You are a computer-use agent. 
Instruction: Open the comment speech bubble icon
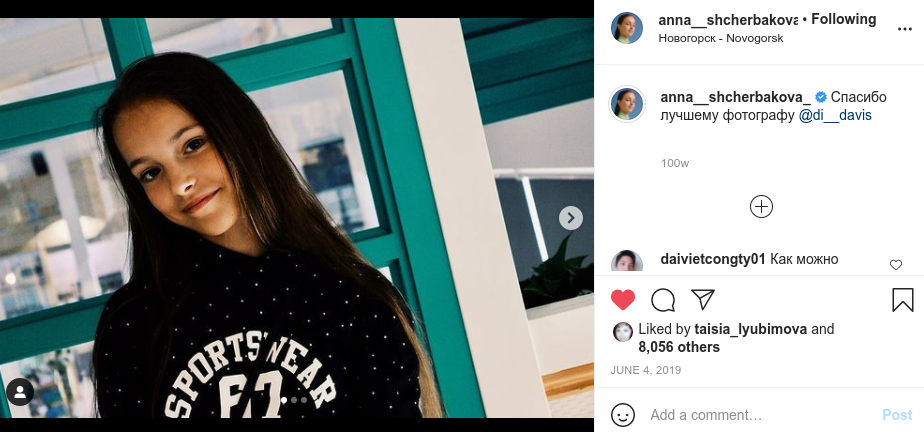tap(663, 300)
